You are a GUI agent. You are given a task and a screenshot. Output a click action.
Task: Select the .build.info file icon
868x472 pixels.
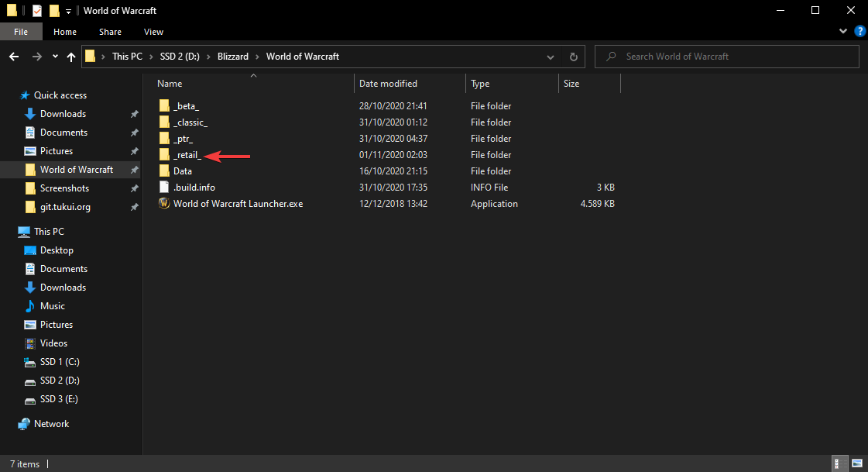point(164,188)
